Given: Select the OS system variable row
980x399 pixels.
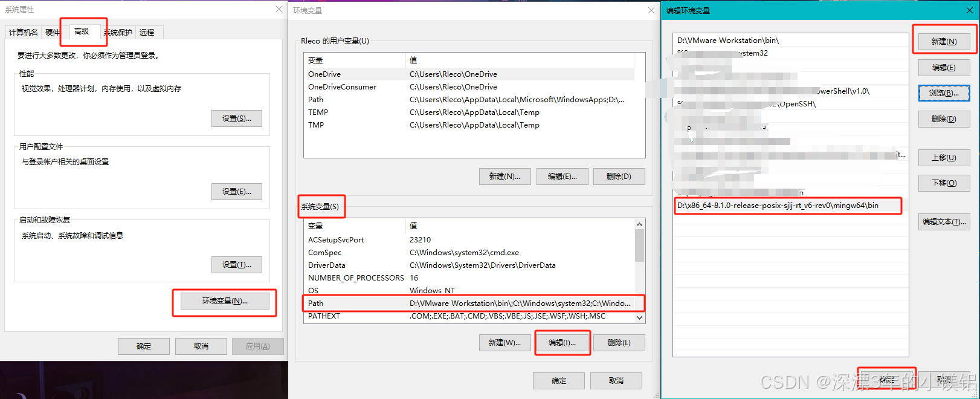Looking at the screenshot, I should tap(469, 290).
